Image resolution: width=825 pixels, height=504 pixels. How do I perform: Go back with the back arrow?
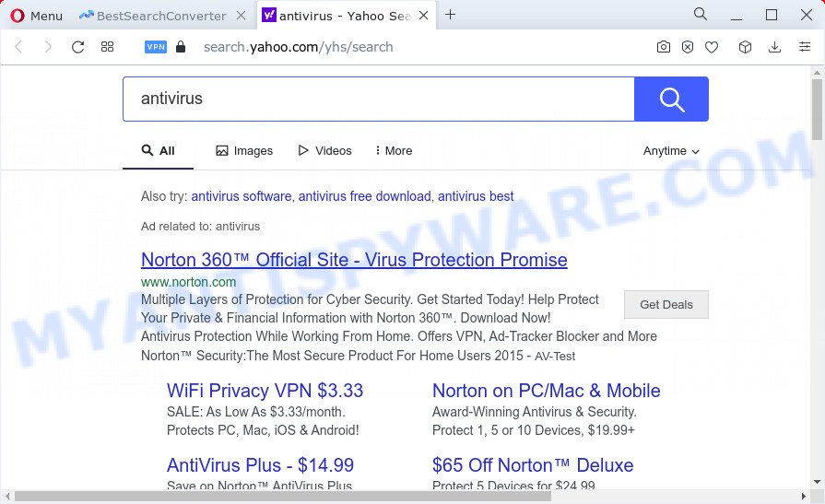tap(18, 47)
